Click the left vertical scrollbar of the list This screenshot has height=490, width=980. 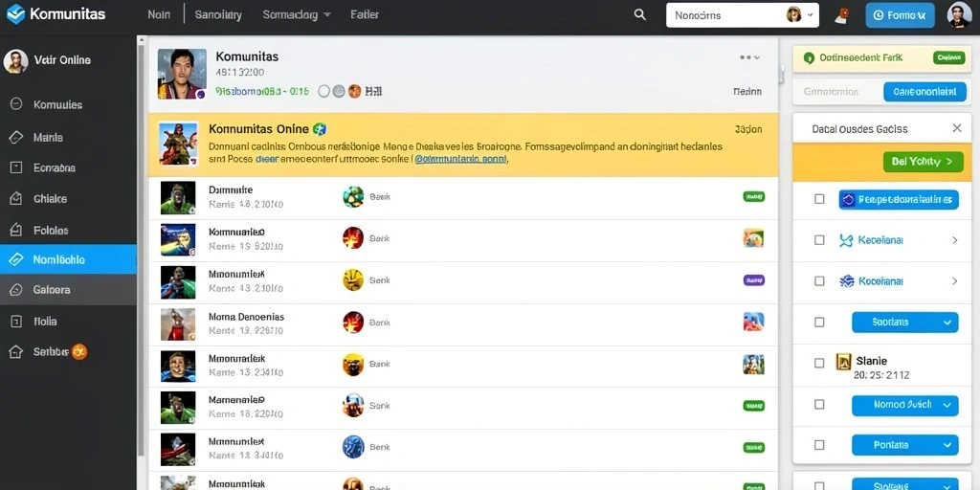point(142,250)
